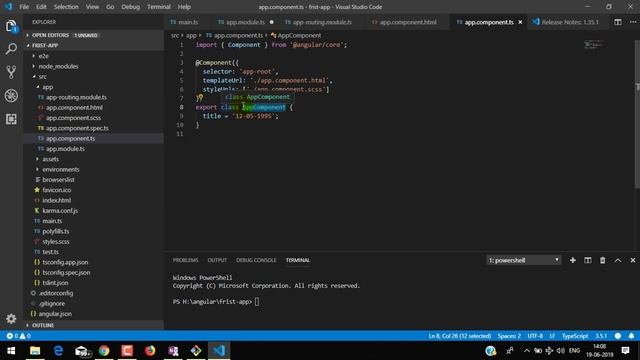
Task: Open Edge browser from taskbar
Action: coord(58,351)
